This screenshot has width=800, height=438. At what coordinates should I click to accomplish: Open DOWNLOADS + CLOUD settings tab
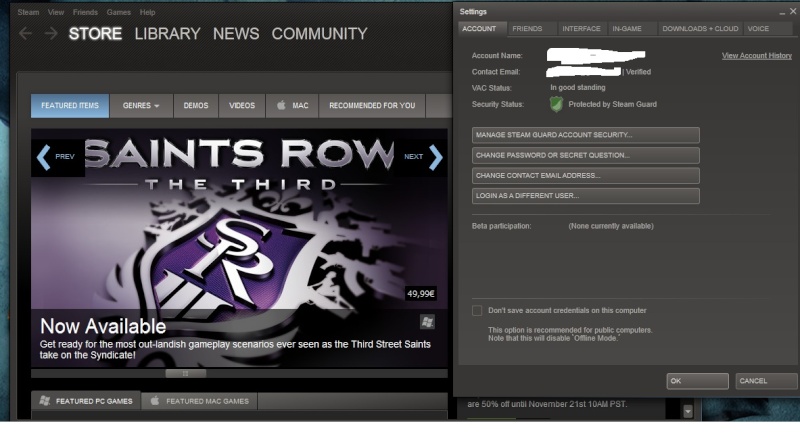pos(700,29)
